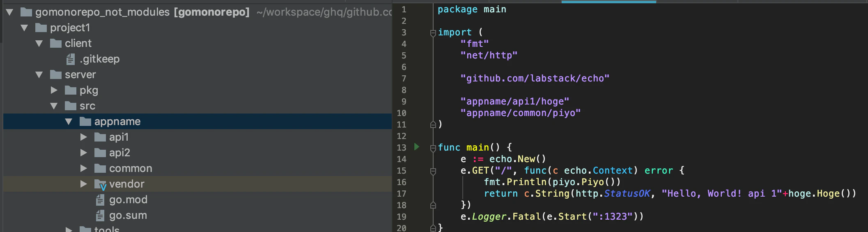Viewport: 868px width, 232px height.
Task: Click line number 7 in the gutter
Action: pyautogui.click(x=404, y=79)
